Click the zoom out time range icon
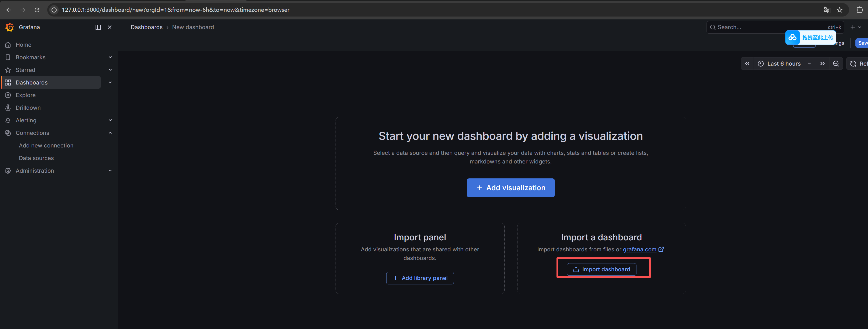 click(x=836, y=64)
